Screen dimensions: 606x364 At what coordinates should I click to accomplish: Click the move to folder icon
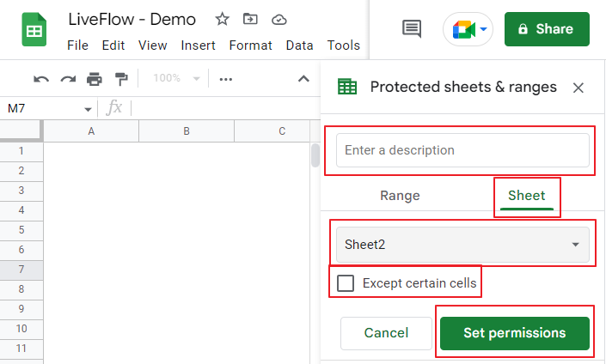pos(250,19)
